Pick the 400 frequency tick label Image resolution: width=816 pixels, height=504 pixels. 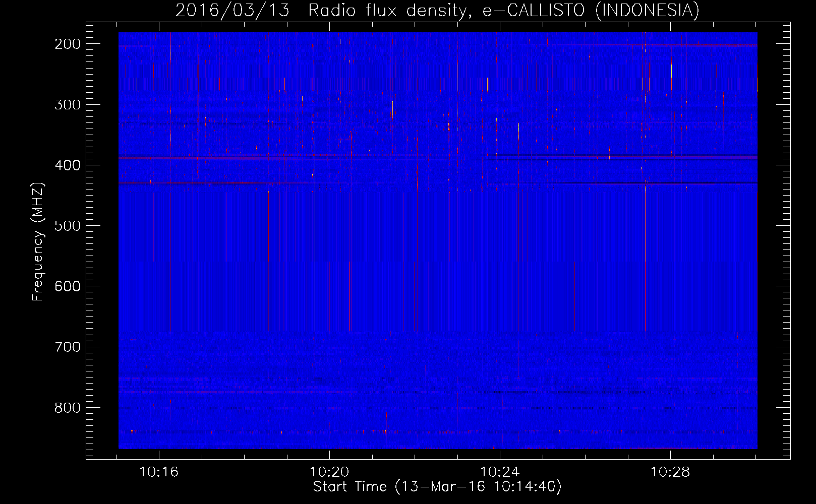coord(68,165)
